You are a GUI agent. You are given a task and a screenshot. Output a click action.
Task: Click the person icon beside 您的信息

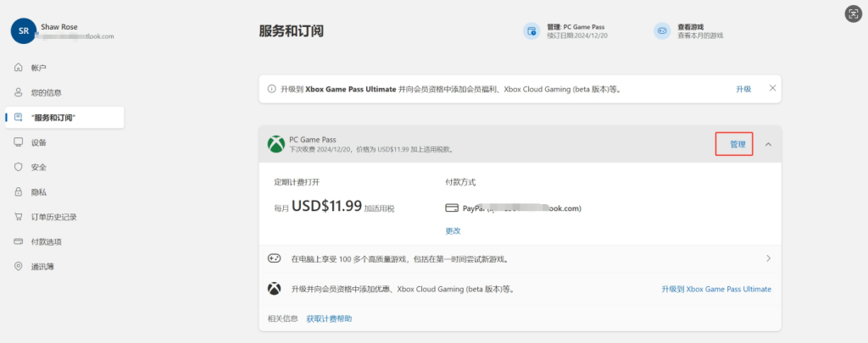coord(19,92)
